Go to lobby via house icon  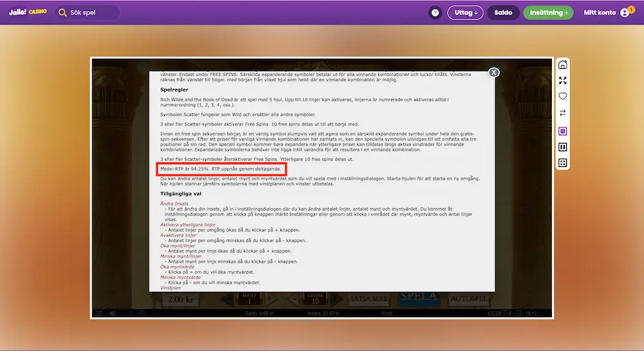[563, 65]
